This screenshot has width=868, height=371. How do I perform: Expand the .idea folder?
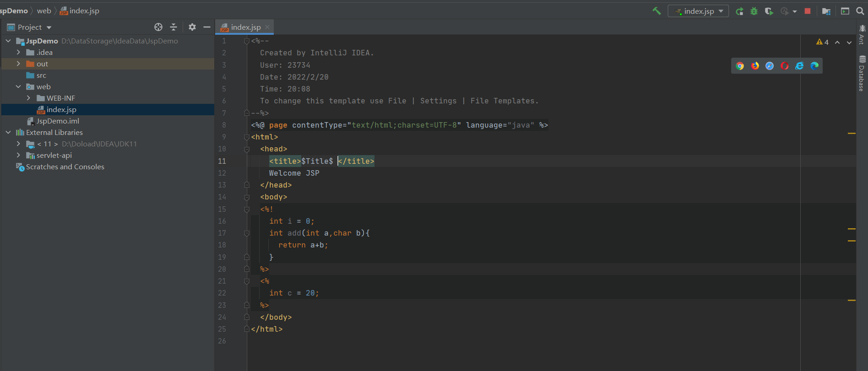point(18,52)
